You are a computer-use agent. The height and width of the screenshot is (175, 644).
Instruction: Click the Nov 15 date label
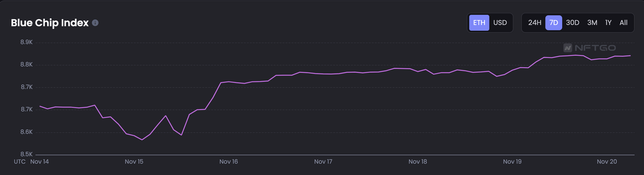134,162
